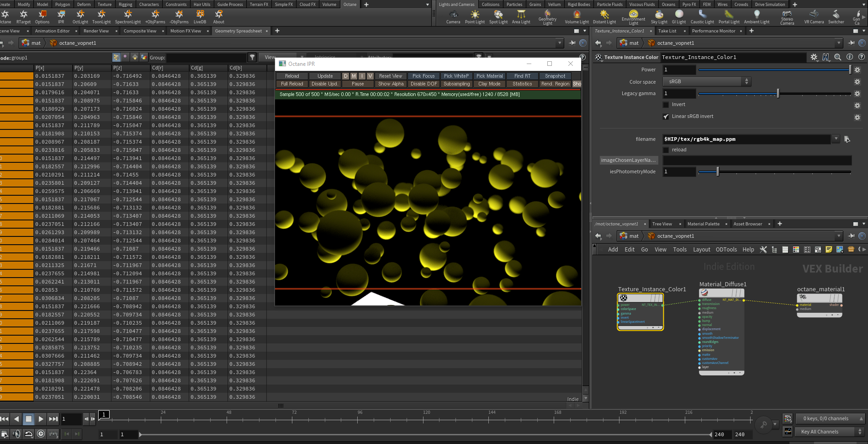Tick the reload checkbox
This screenshot has width=868, height=444.
pos(666,150)
